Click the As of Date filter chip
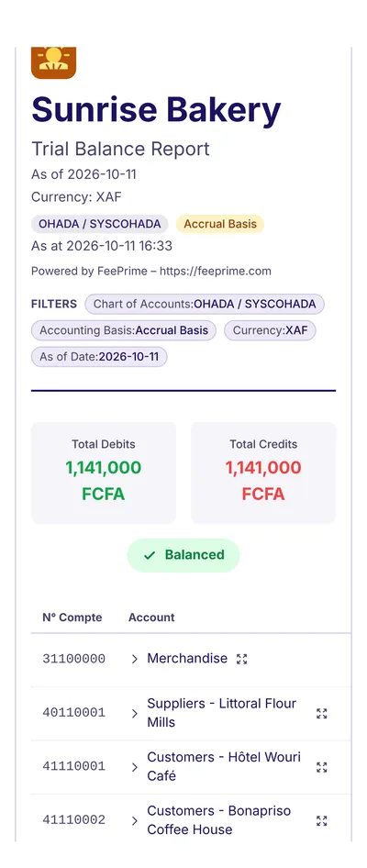This screenshot has height=868, width=367. 99,357
